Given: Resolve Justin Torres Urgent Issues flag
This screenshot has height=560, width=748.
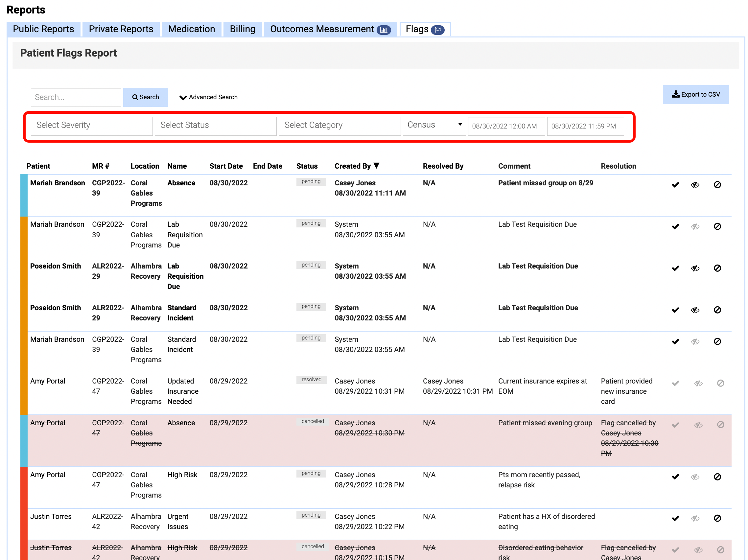Looking at the screenshot, I should (x=675, y=518).
